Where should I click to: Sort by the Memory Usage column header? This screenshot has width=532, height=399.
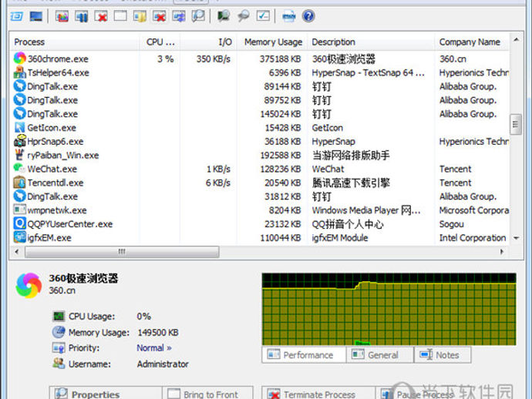coord(273,42)
